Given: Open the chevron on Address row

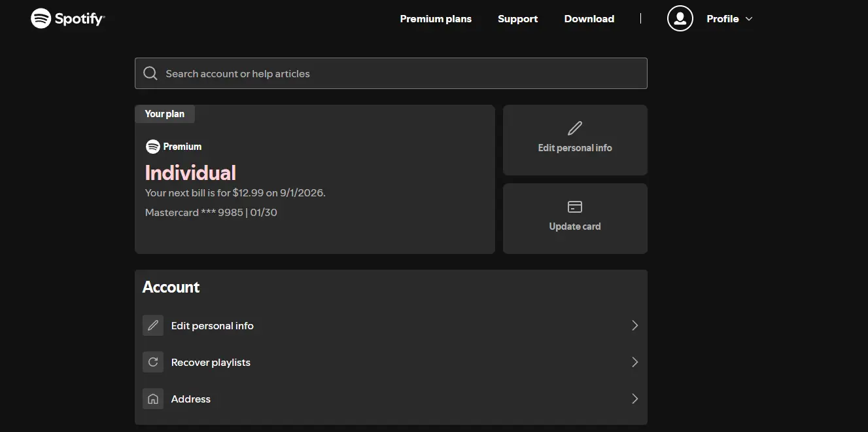Looking at the screenshot, I should click(x=634, y=399).
